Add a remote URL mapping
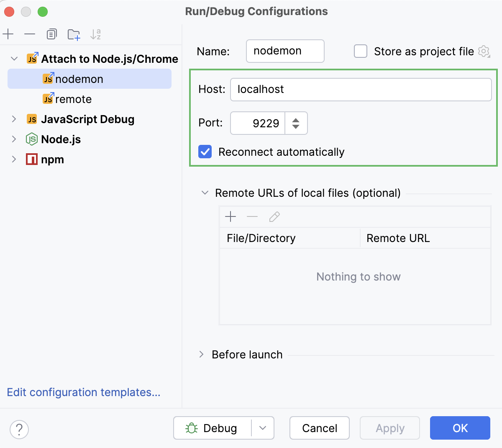Viewport: 502px width, 448px height. pos(231,216)
